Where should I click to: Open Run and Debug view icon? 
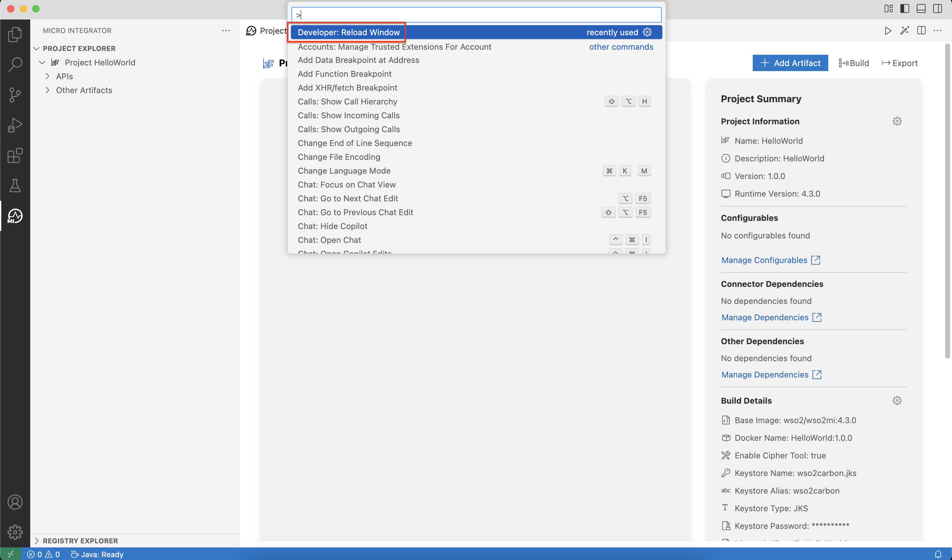point(15,125)
